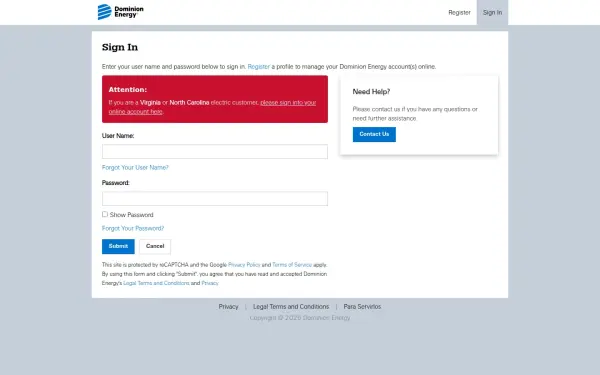Click the Need Help? heading

coord(371,92)
